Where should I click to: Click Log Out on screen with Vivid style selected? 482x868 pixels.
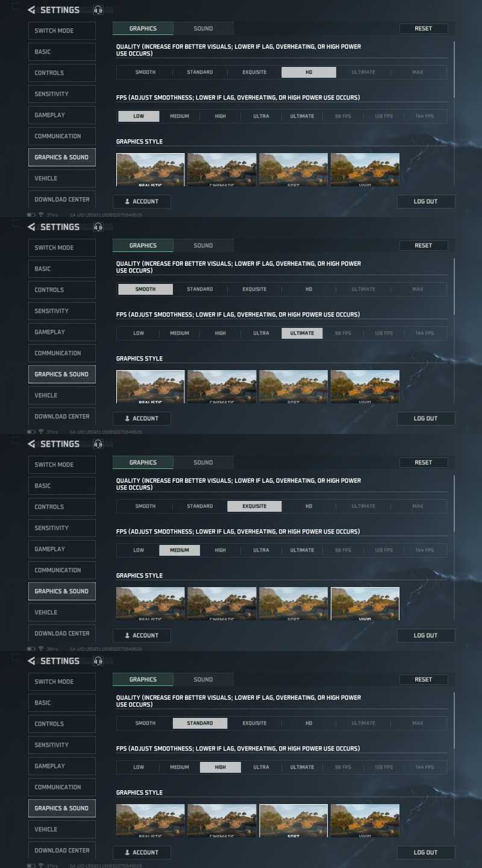point(426,635)
